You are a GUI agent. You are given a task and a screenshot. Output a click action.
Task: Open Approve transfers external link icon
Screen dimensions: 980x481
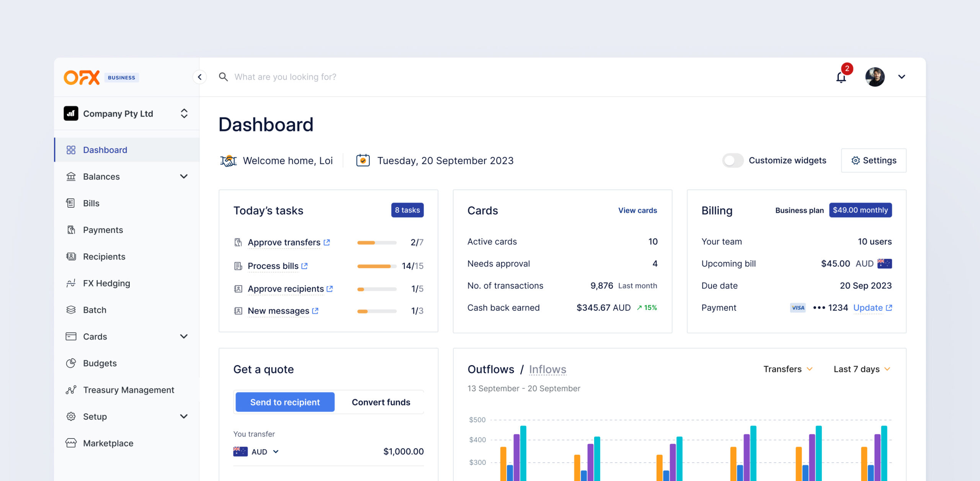327,243
